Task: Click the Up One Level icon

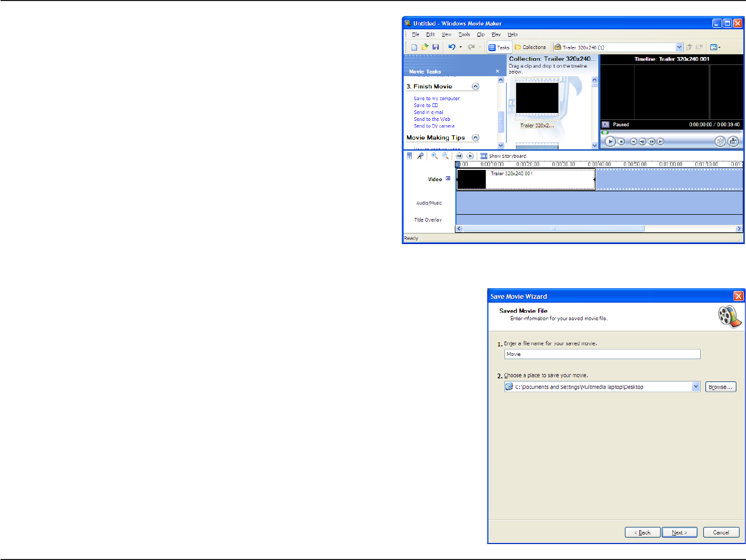Action: pyautogui.click(x=689, y=47)
